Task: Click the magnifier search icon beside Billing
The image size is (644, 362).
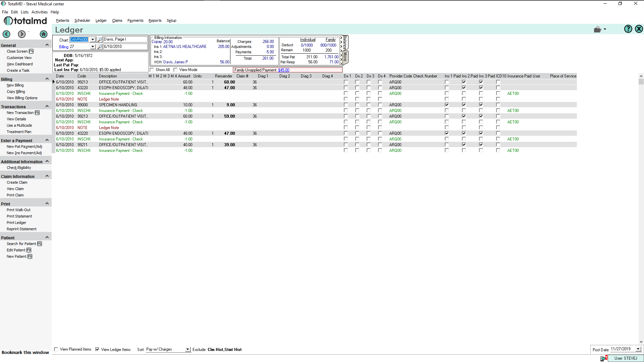Action: pos(100,47)
